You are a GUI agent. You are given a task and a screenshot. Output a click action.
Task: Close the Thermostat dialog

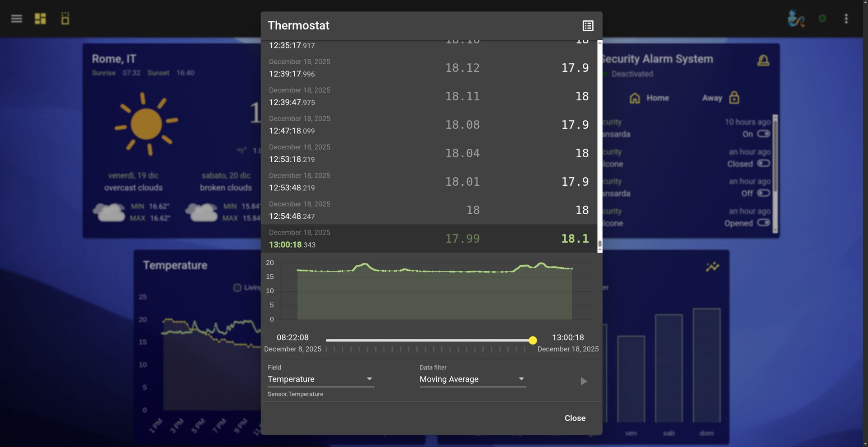575,418
